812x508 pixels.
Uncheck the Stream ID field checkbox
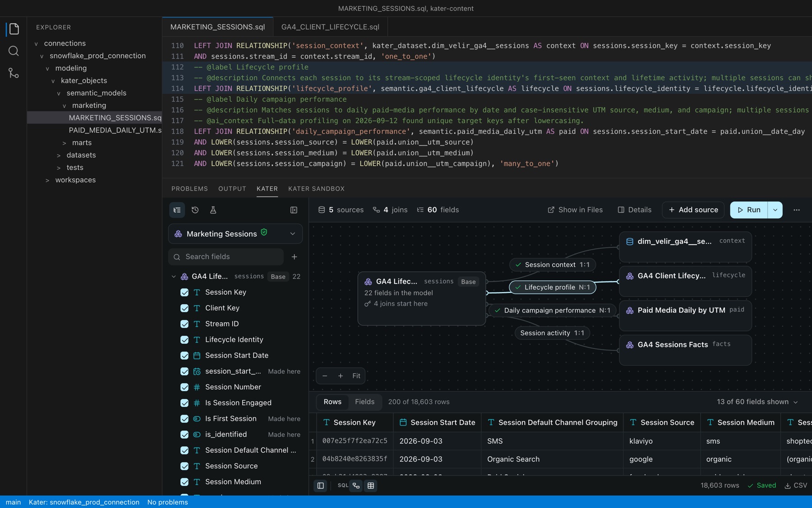(x=185, y=324)
